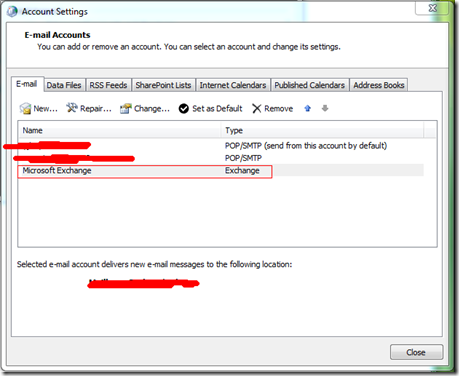Click the Repair... label

(x=96, y=109)
